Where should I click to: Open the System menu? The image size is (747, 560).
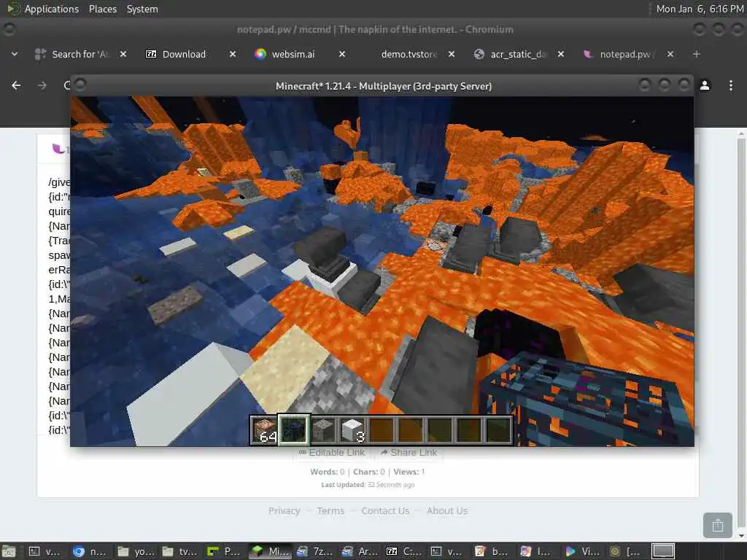point(142,9)
